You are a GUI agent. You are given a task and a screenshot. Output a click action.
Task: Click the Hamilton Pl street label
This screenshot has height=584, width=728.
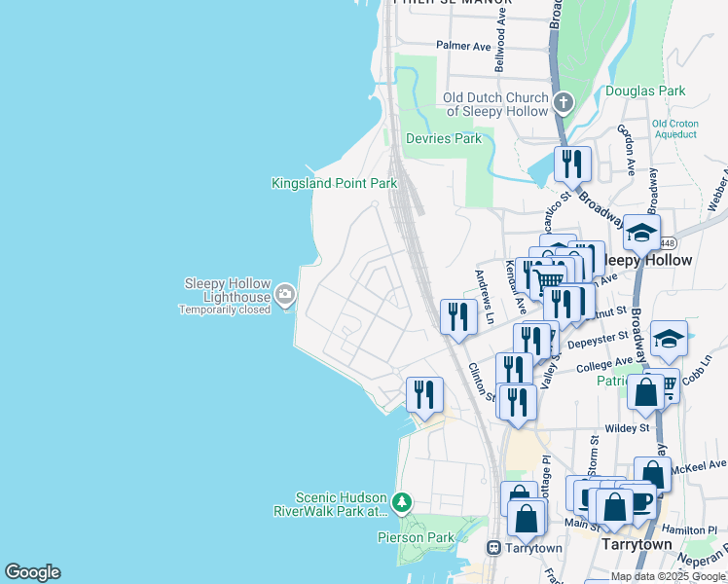pyautogui.click(x=689, y=529)
